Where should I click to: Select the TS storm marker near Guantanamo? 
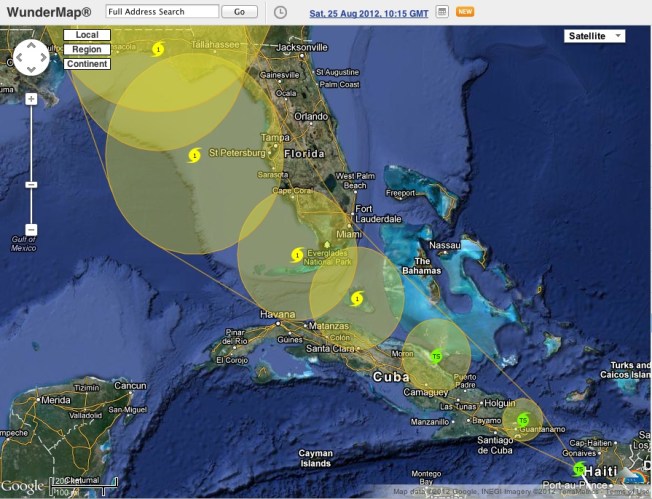click(522, 420)
